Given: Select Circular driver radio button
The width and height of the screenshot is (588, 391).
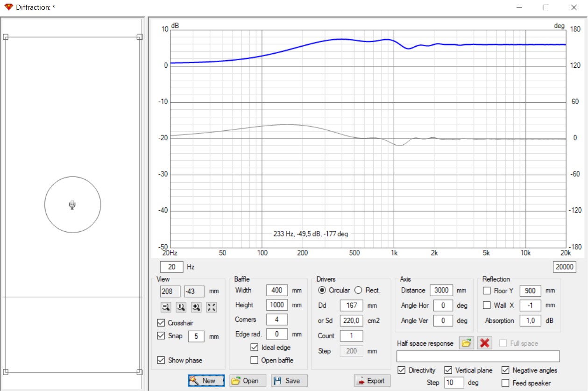Looking at the screenshot, I should (322, 290).
